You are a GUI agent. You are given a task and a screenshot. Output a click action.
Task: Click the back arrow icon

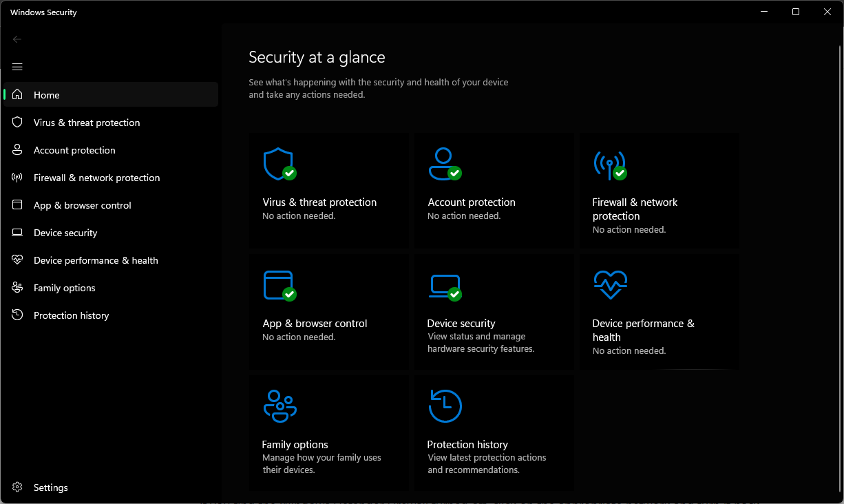point(17,39)
